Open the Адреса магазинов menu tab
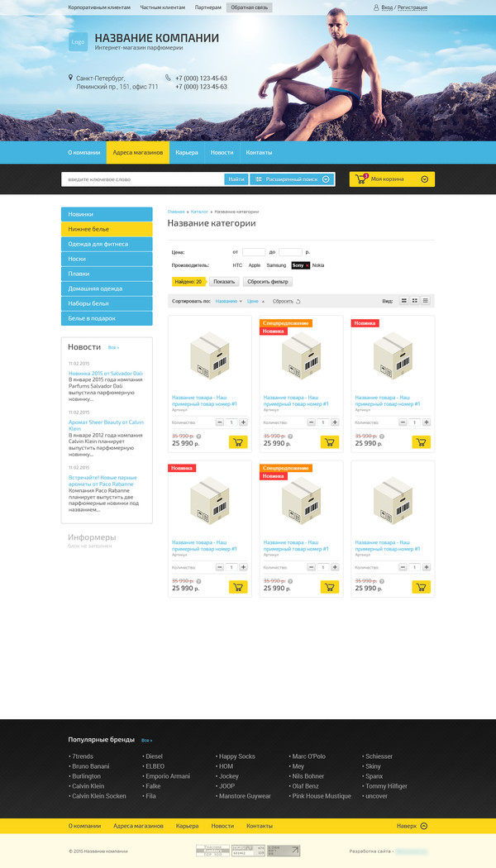 pos(138,153)
